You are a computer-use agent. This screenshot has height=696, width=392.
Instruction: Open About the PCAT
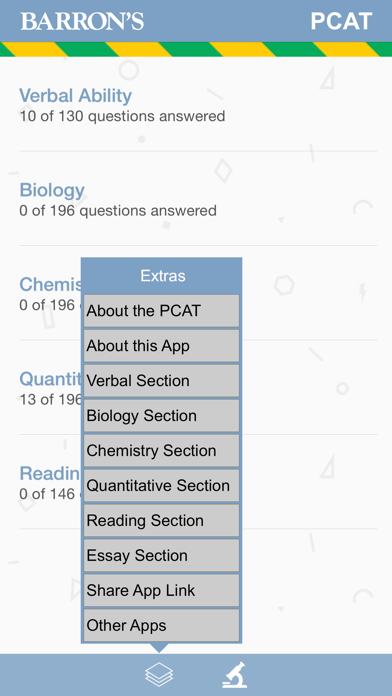[x=161, y=311]
